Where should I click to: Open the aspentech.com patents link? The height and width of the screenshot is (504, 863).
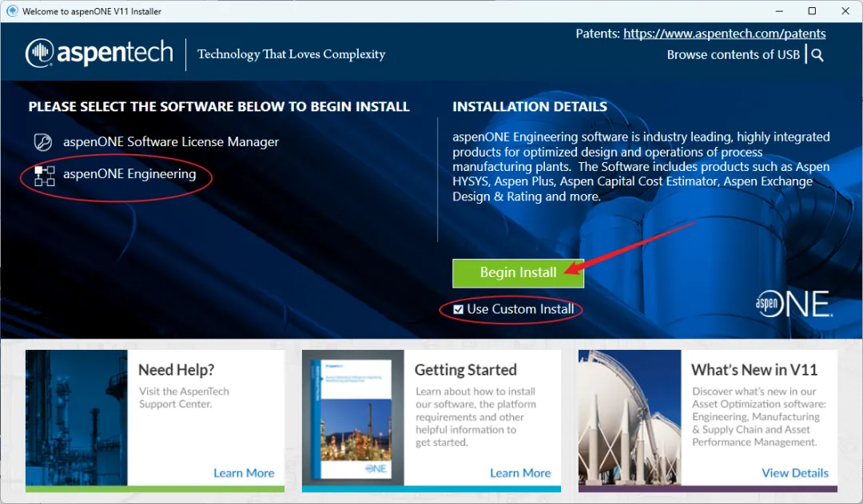(x=724, y=34)
